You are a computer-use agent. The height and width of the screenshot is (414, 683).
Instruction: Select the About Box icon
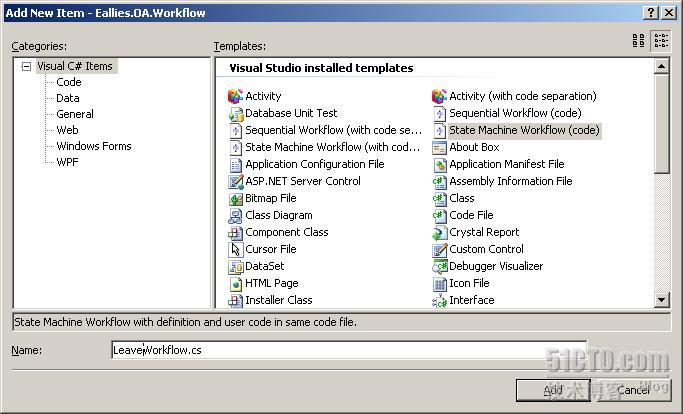[439, 147]
